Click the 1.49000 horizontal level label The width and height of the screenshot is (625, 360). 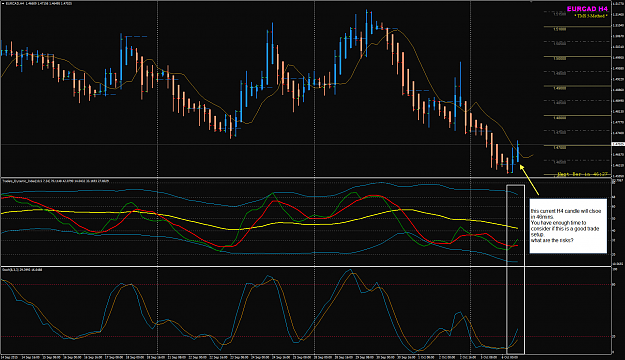[560, 88]
